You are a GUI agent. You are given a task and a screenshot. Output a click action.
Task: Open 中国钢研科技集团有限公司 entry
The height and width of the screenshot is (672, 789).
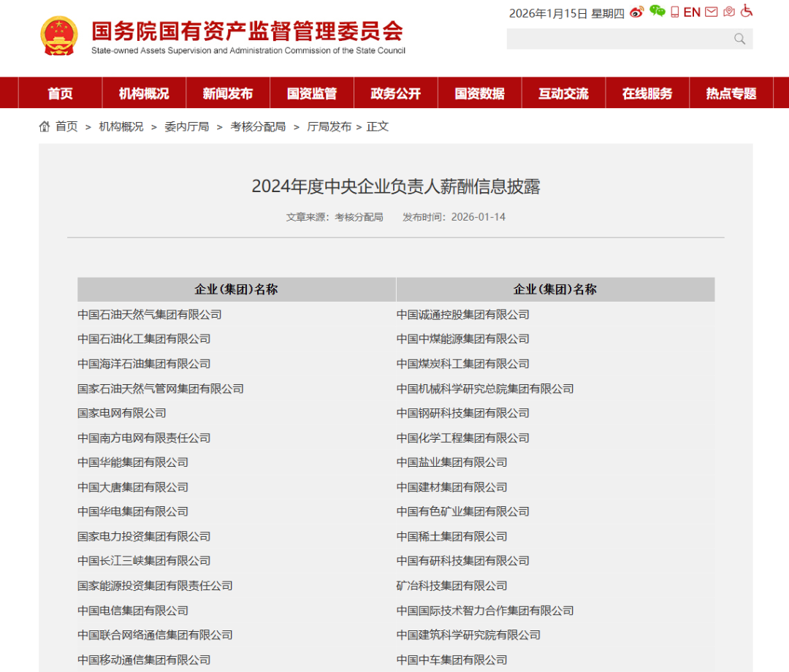(463, 413)
